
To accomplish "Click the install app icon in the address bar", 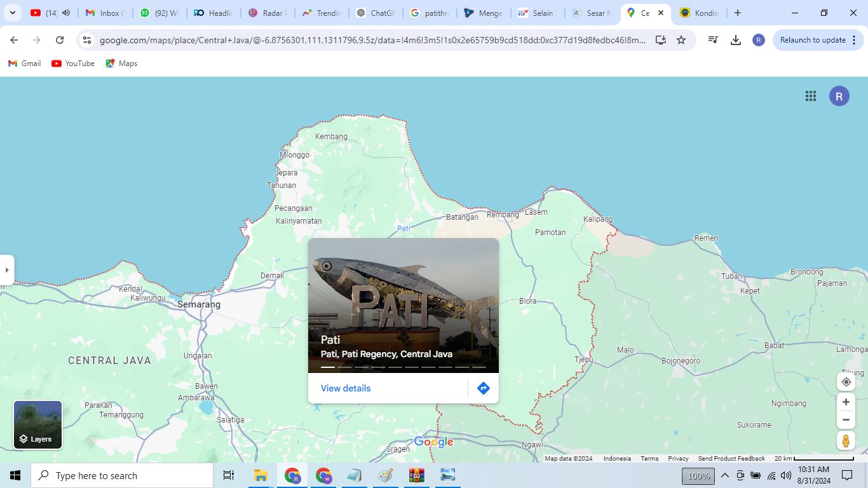I will [x=661, y=40].
